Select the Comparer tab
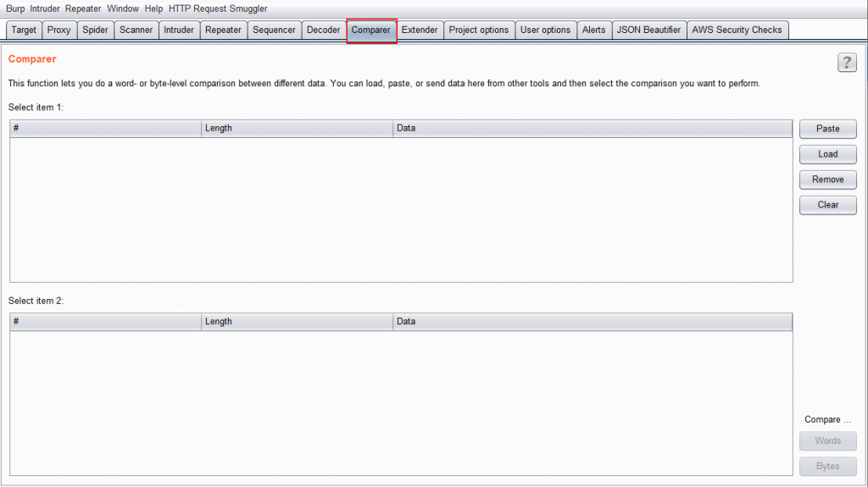 371,30
